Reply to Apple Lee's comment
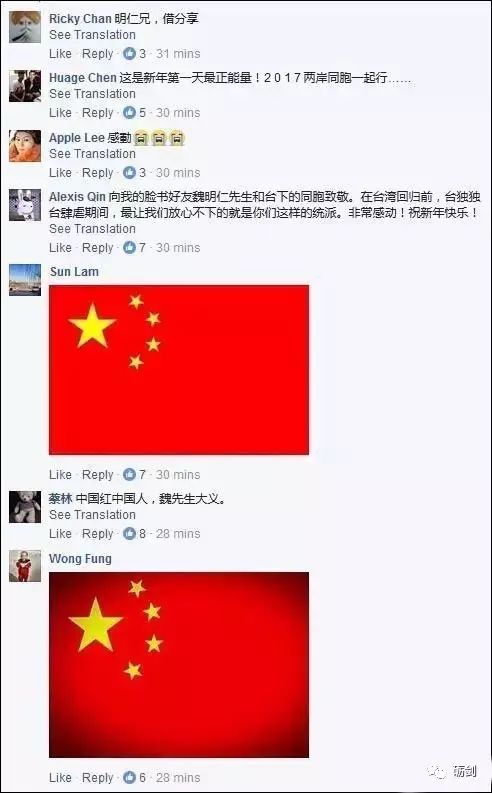This screenshot has height=793, width=492. click(98, 173)
